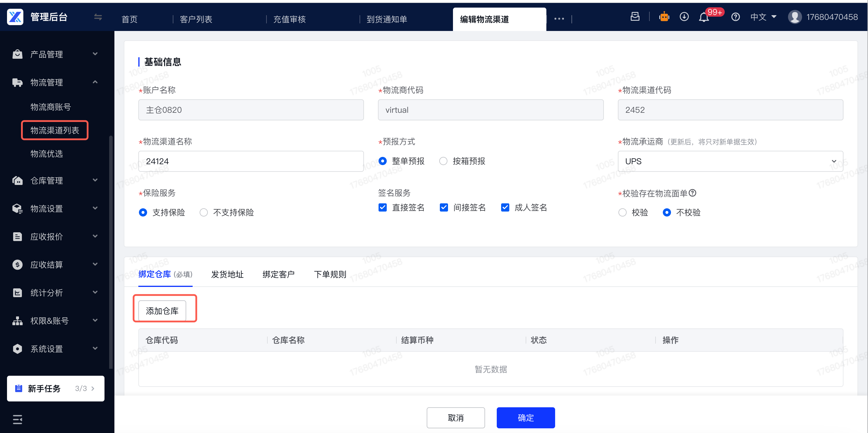Image resolution: width=868 pixels, height=433 pixels.
Task: Open the 中文 language dropdown
Action: point(763,17)
